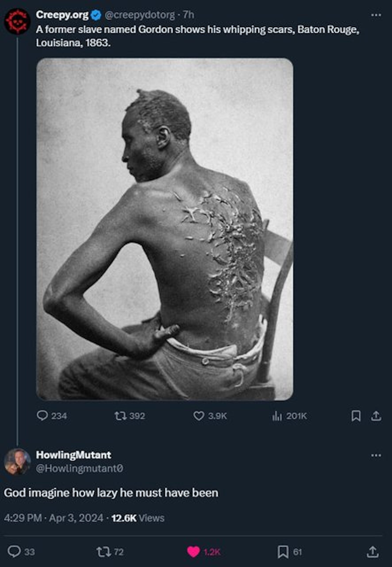The image size is (392, 567).
Task: Open the @Howlingmutant0 handle link
Action: 80,468
